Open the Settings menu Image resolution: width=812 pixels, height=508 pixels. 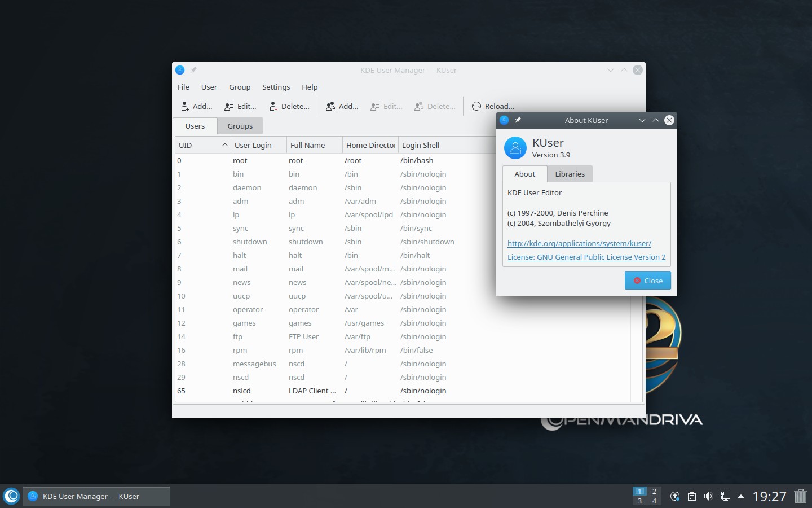pyautogui.click(x=276, y=87)
